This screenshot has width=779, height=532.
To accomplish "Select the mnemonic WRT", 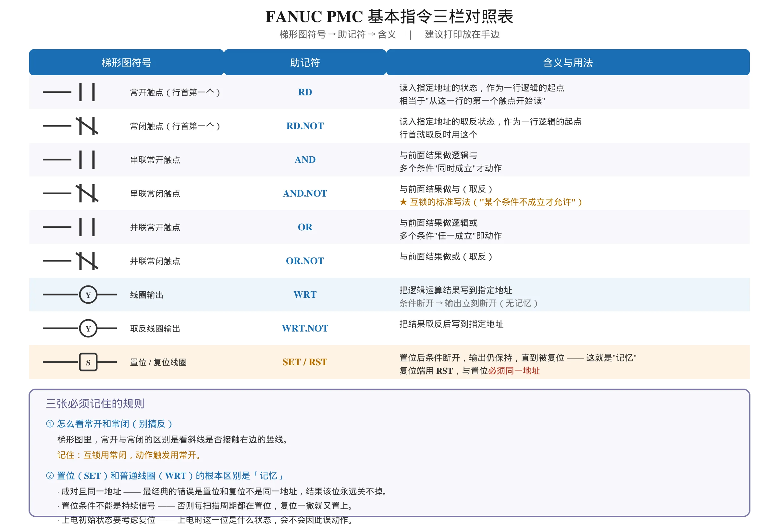I will click(x=305, y=295).
